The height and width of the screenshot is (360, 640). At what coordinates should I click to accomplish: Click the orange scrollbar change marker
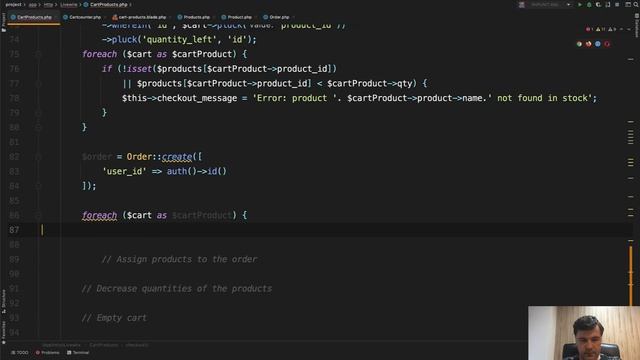pos(631,275)
